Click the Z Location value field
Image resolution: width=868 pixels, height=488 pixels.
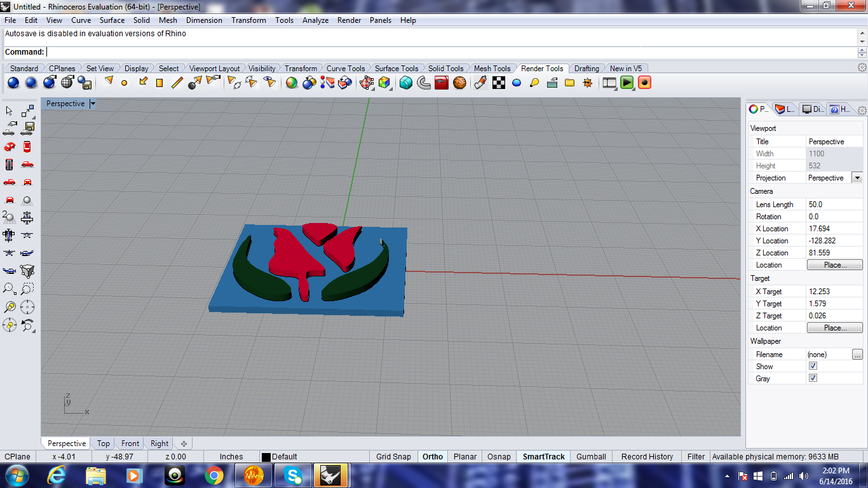(834, 253)
